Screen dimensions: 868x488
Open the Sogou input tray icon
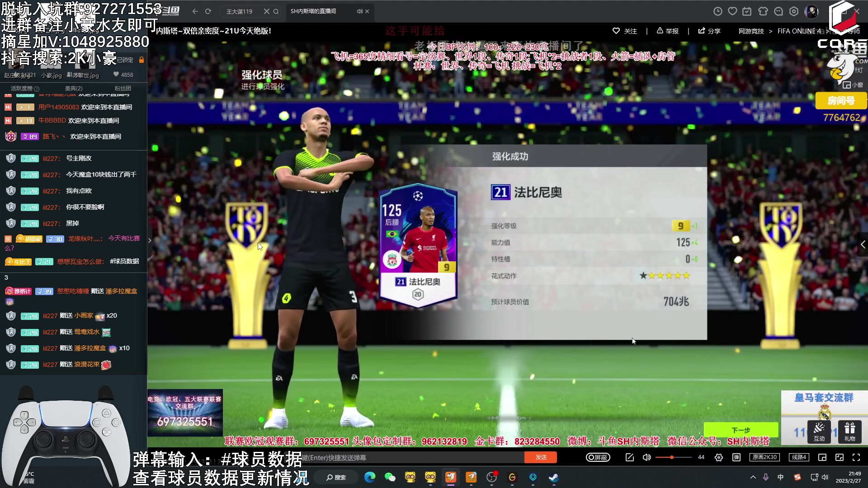tap(797, 477)
